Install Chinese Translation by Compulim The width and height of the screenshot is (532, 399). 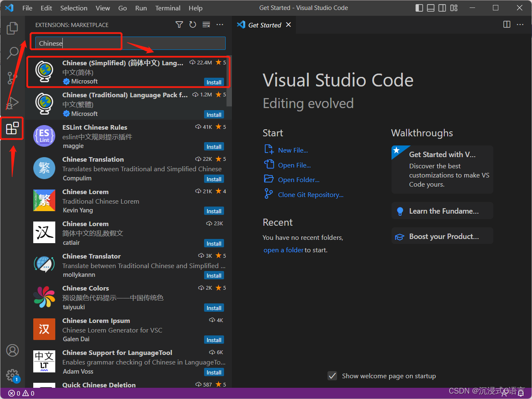(214, 179)
